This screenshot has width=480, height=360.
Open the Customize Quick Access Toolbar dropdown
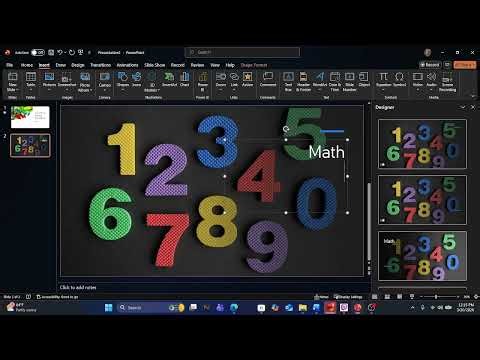click(x=89, y=53)
